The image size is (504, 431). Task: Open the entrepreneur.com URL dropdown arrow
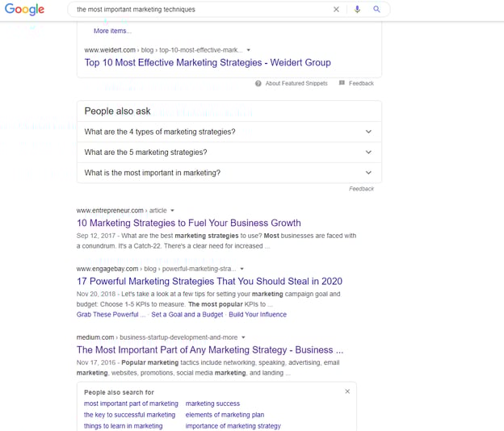pos(172,211)
